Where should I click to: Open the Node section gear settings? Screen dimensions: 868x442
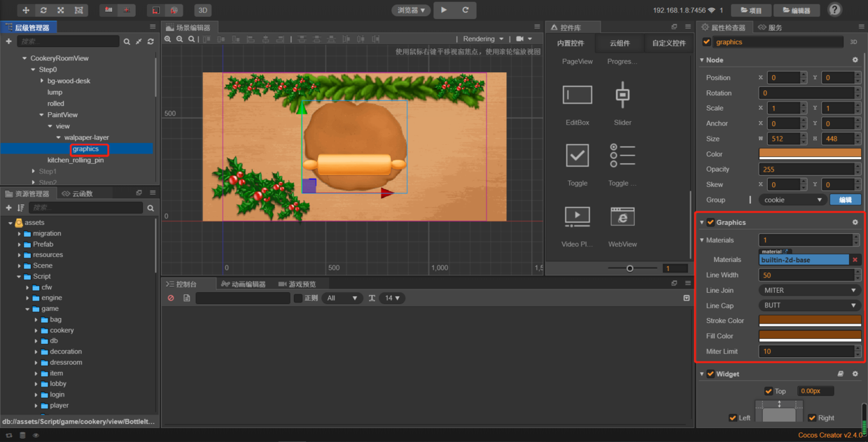click(x=855, y=60)
